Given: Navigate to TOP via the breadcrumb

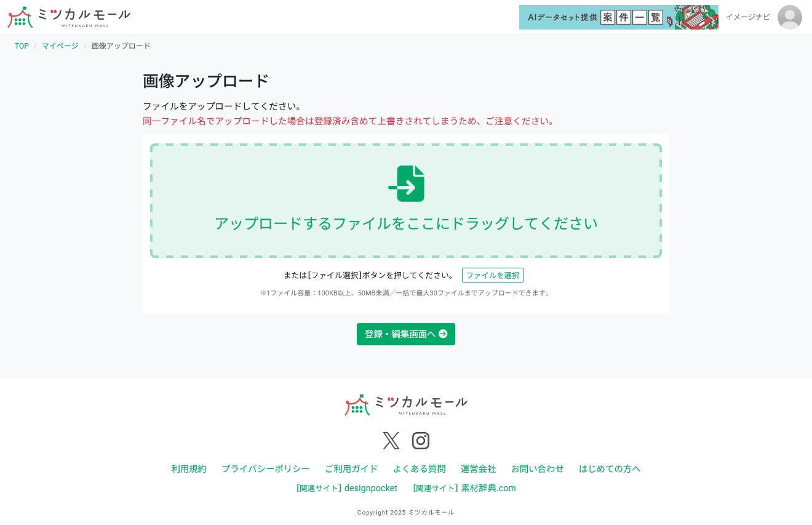Looking at the screenshot, I should pyautogui.click(x=22, y=46).
